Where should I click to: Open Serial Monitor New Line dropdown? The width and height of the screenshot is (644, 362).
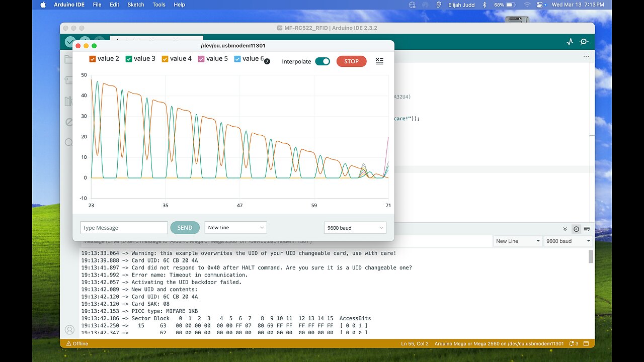click(x=518, y=241)
